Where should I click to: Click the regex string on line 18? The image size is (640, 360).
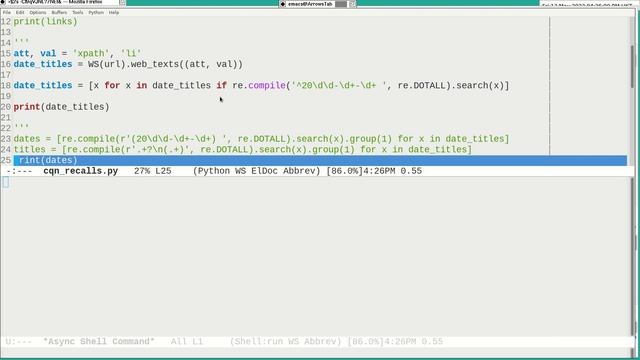pos(338,85)
